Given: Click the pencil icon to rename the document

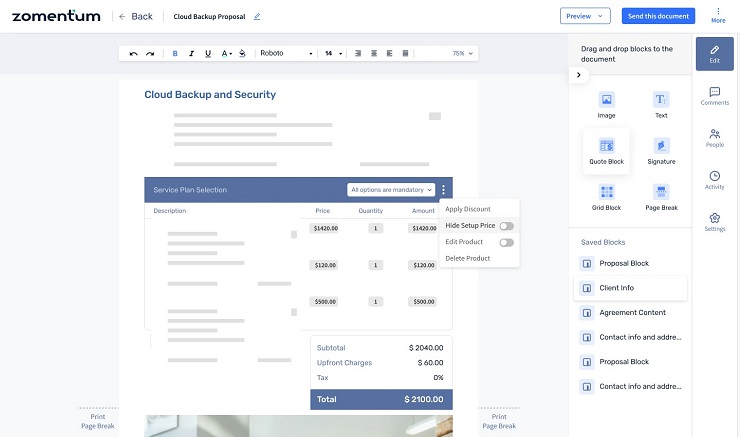Looking at the screenshot, I should tap(257, 16).
